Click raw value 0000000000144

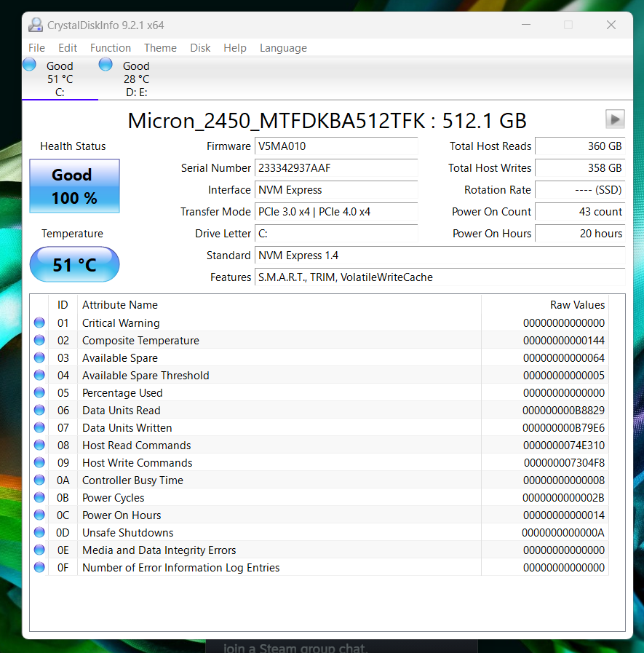coord(564,340)
